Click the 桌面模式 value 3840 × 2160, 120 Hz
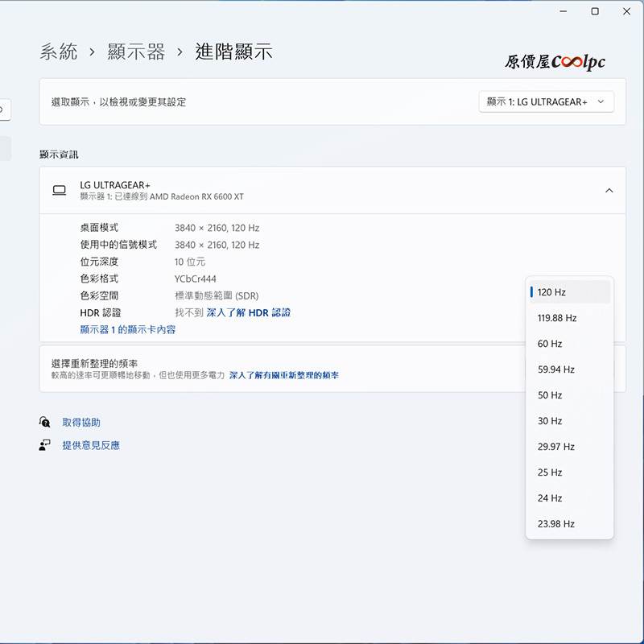This screenshot has width=644, height=644. point(217,228)
